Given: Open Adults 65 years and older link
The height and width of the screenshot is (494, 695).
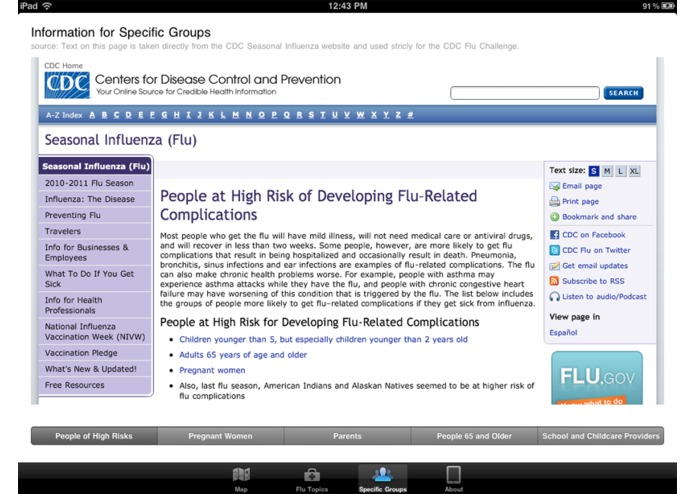Looking at the screenshot, I should point(243,355).
